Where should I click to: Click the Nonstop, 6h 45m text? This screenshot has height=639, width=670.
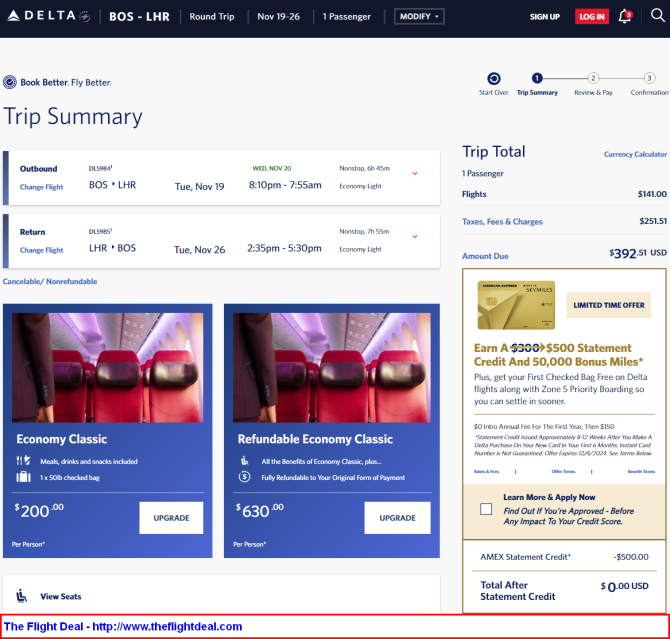point(364,168)
